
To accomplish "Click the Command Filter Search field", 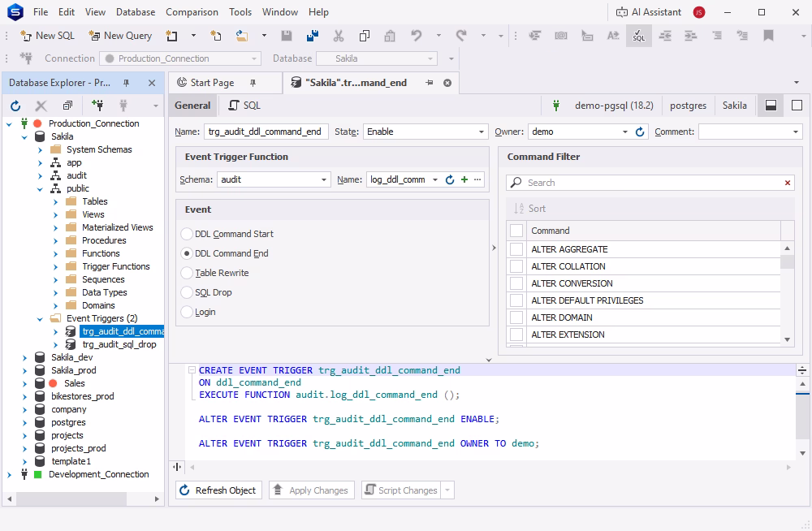I will [650, 183].
